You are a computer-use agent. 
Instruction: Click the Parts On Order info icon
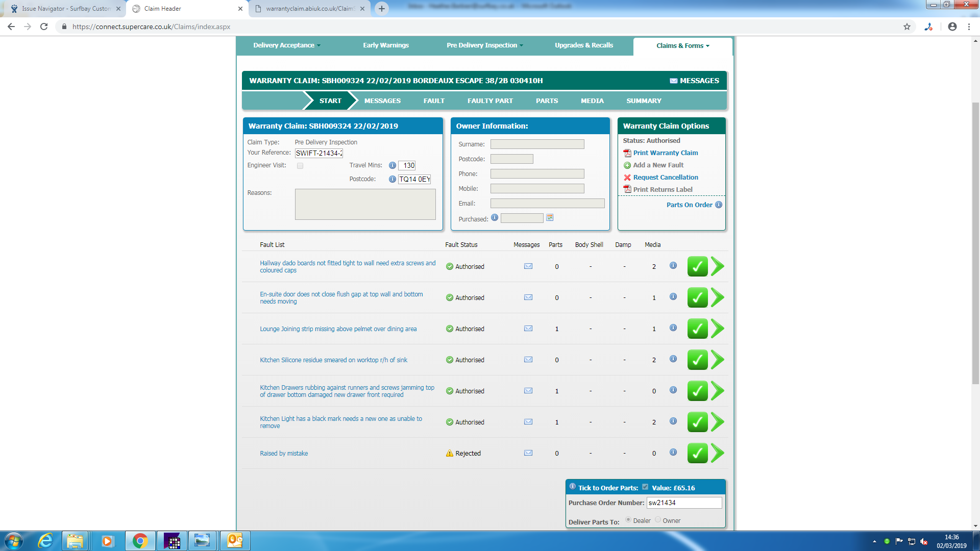(x=719, y=205)
